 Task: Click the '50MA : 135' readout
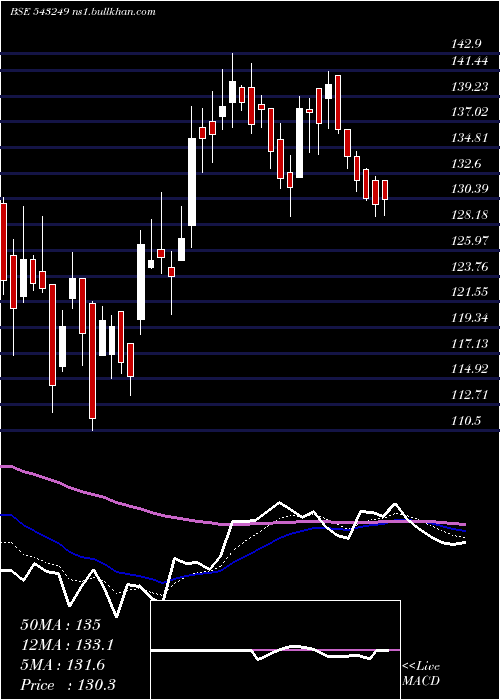61,625
